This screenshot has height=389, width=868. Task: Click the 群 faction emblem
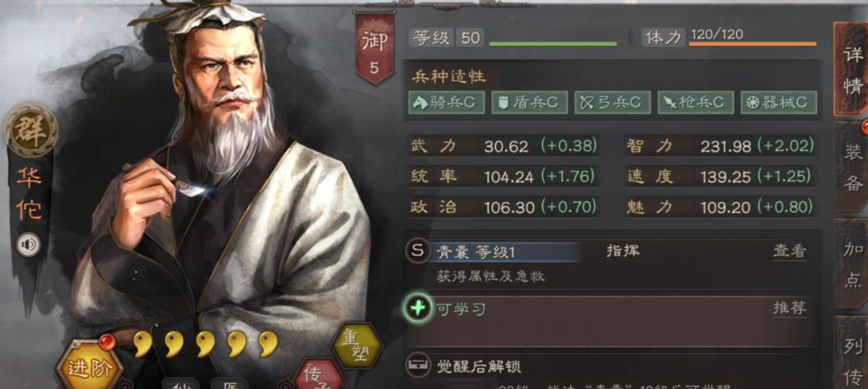tap(30, 131)
